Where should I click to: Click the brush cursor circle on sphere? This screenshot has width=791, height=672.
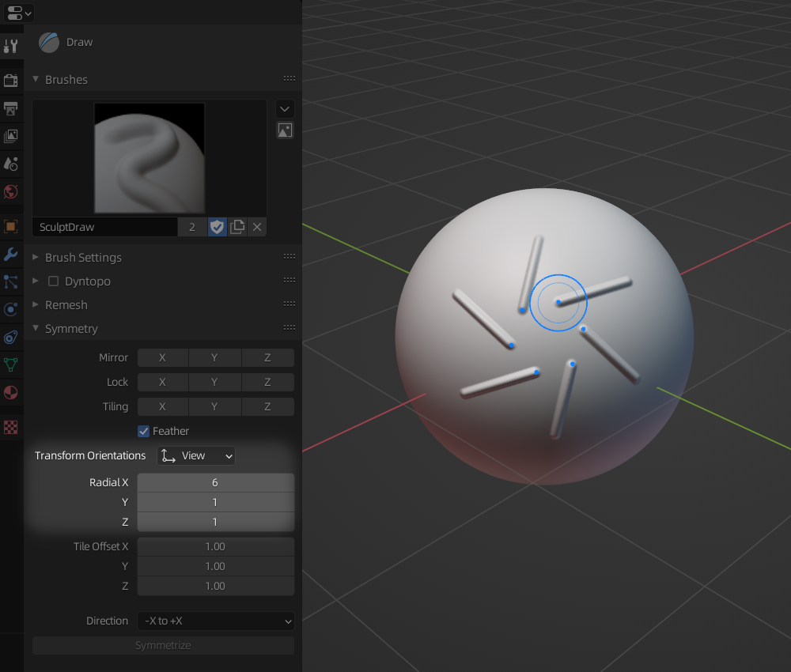pos(558,303)
